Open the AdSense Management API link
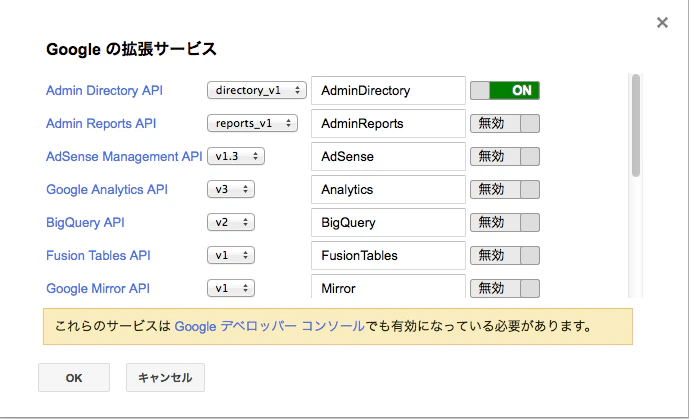 point(124,156)
